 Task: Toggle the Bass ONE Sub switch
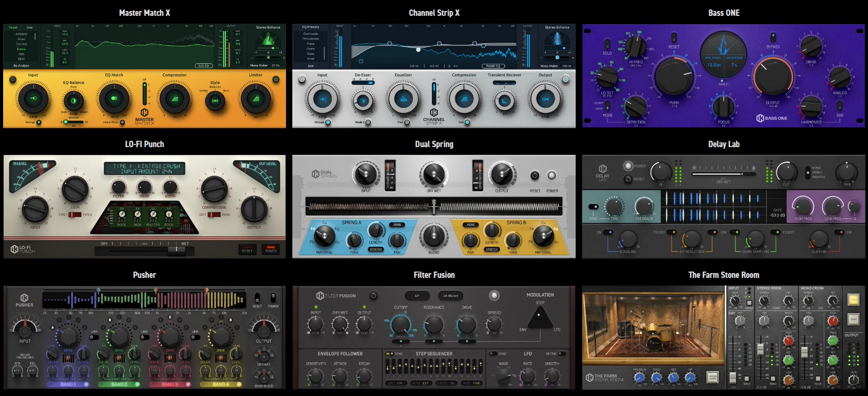point(840,105)
